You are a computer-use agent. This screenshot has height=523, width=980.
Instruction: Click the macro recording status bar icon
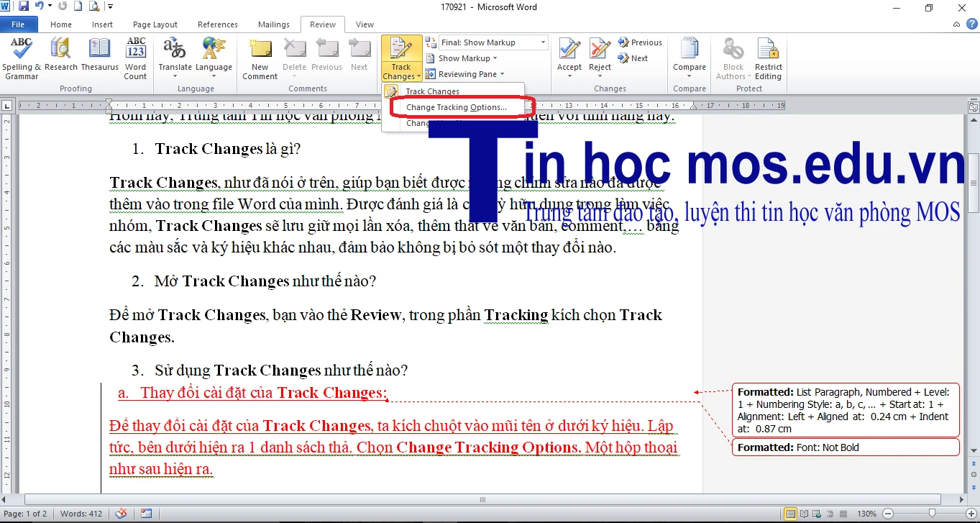[x=147, y=514]
